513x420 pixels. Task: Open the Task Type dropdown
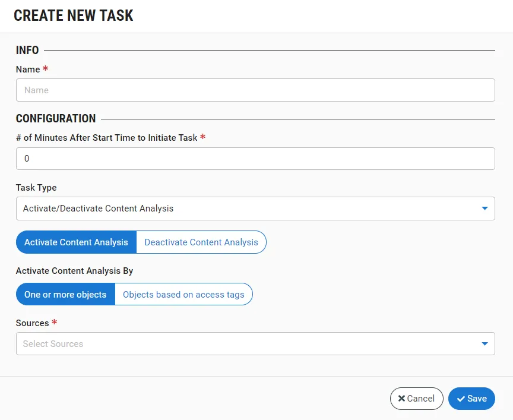tap(255, 209)
